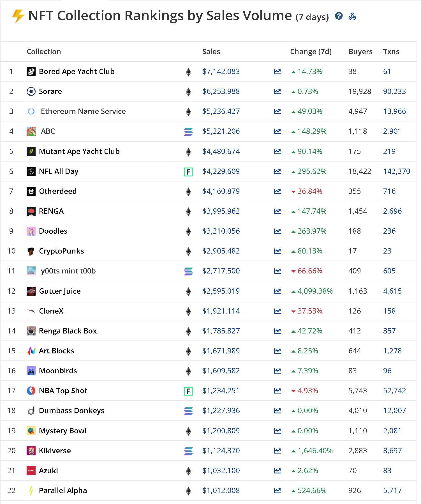Open the chart icon for Moonbirds
This screenshot has height=504, width=421.
click(277, 371)
